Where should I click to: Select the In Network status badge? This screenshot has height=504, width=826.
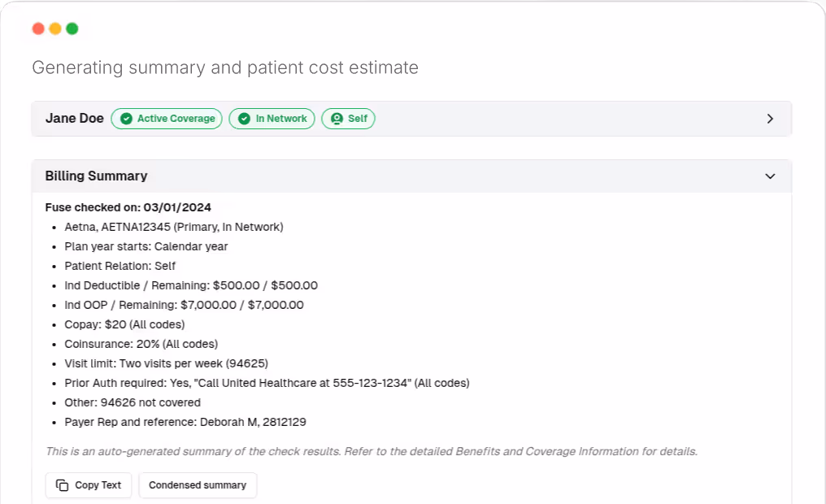pyautogui.click(x=272, y=118)
